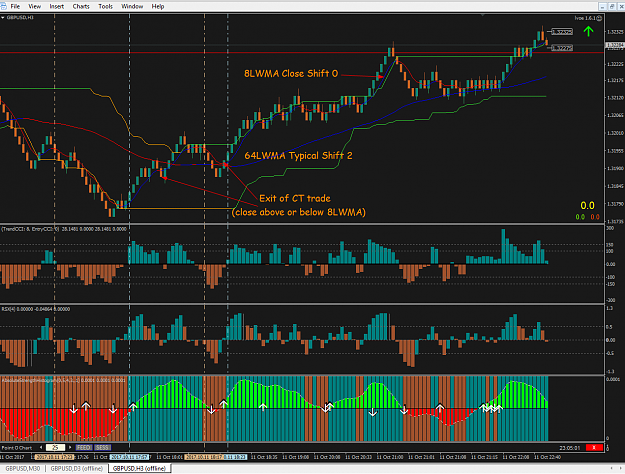Click the small green 0.0 value
This screenshot has height=474, width=625.
(580, 217)
